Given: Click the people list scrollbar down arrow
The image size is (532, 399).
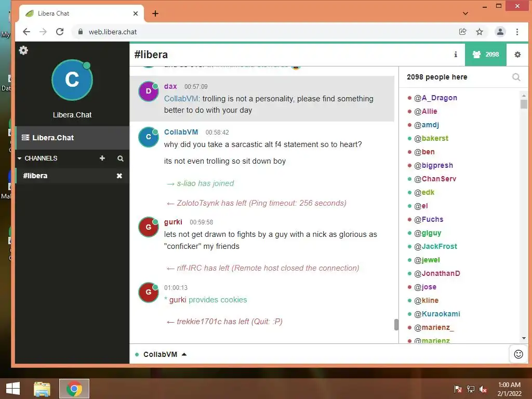Looking at the screenshot, I should tap(524, 338).
